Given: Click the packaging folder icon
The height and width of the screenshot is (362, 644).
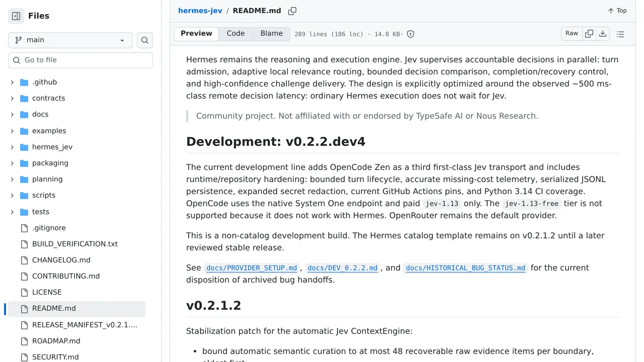Looking at the screenshot, I should 24,163.
